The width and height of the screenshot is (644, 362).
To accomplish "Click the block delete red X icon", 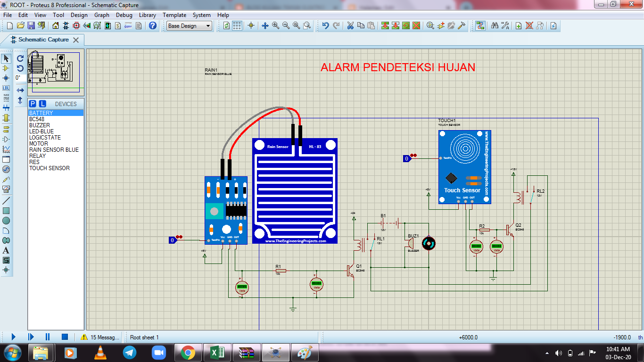I will pyautogui.click(x=416, y=25).
